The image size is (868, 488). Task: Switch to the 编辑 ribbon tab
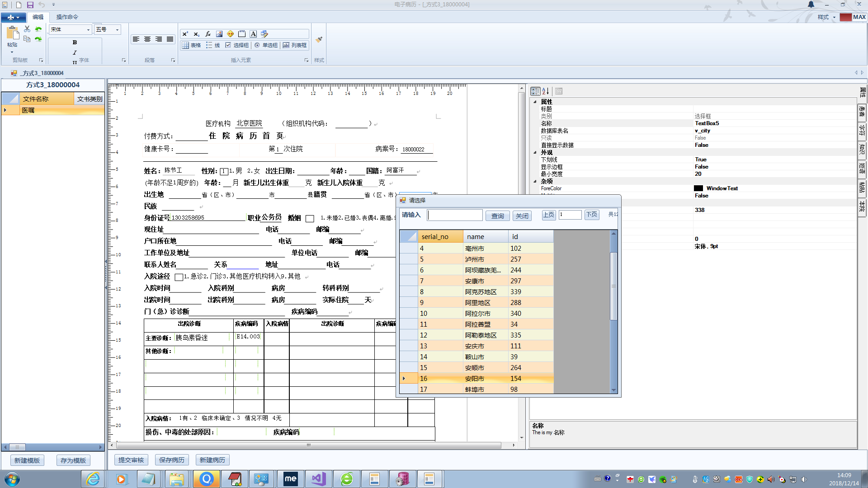point(38,17)
